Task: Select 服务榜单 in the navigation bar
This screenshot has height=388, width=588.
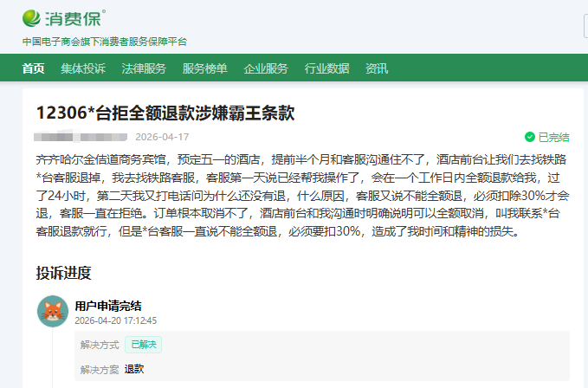Action: point(204,68)
